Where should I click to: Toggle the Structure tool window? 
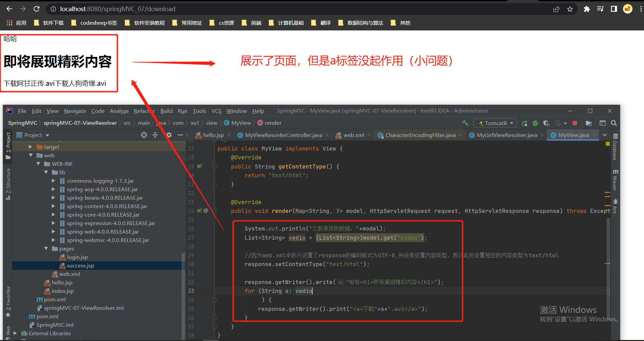click(8, 184)
